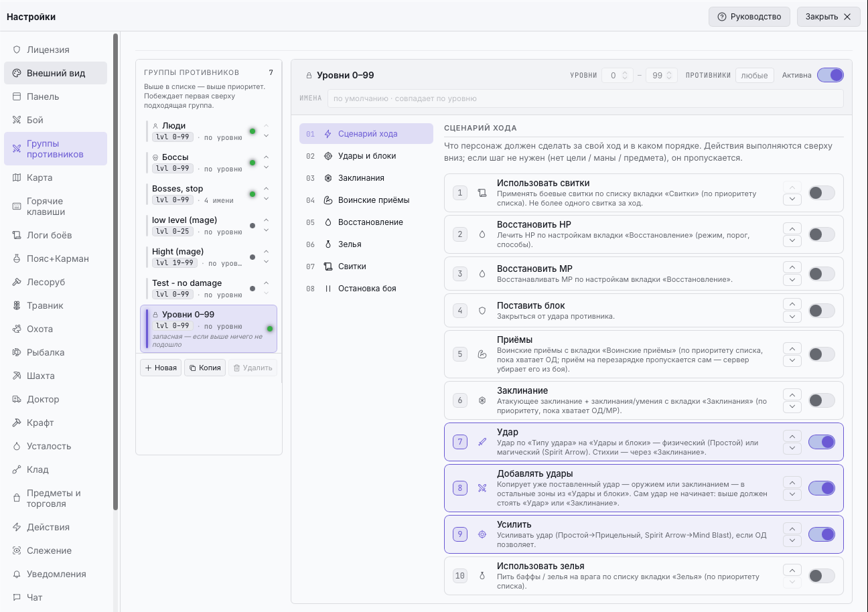Move low level (mage) group up
868x612 pixels.
pyautogui.click(x=266, y=220)
